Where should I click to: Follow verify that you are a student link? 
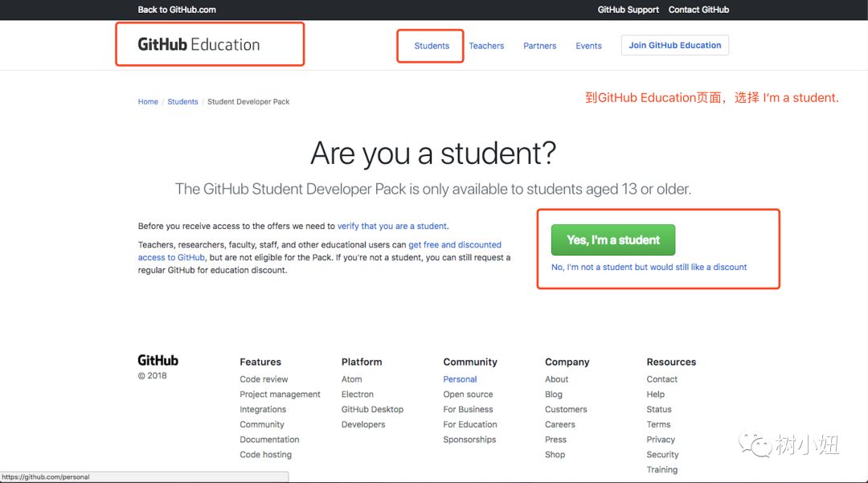(392, 227)
